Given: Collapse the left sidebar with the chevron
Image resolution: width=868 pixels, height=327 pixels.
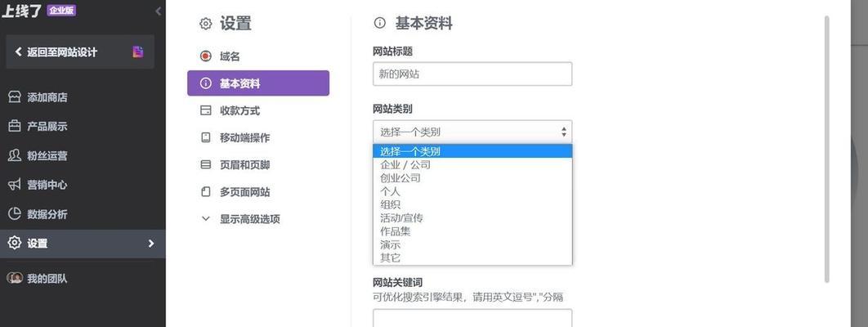Looking at the screenshot, I should pyautogui.click(x=158, y=11).
